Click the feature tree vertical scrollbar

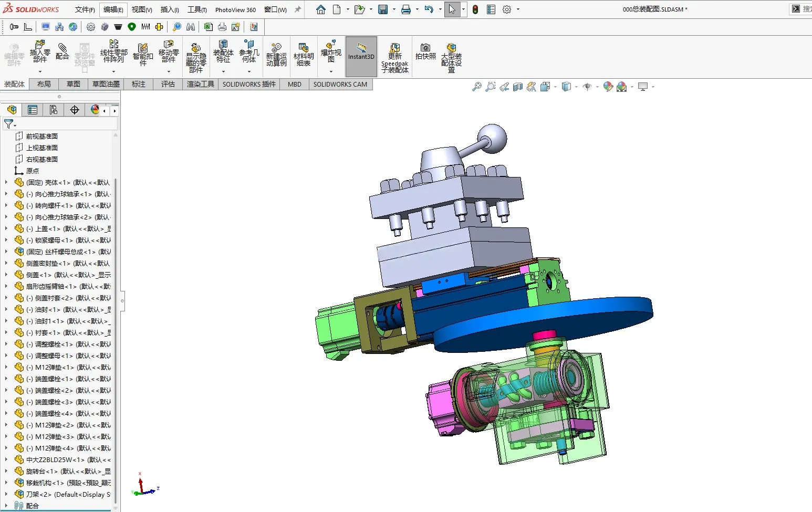116,341
